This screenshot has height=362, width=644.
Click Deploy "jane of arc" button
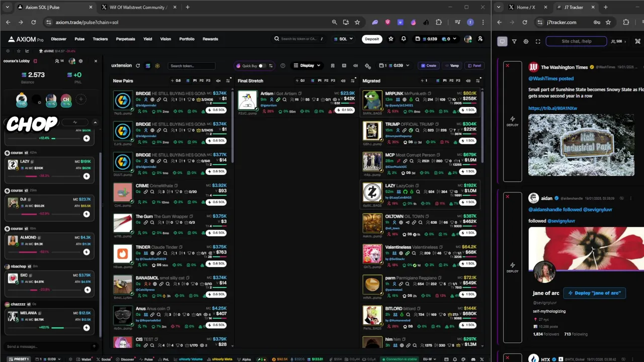pyautogui.click(x=594, y=293)
